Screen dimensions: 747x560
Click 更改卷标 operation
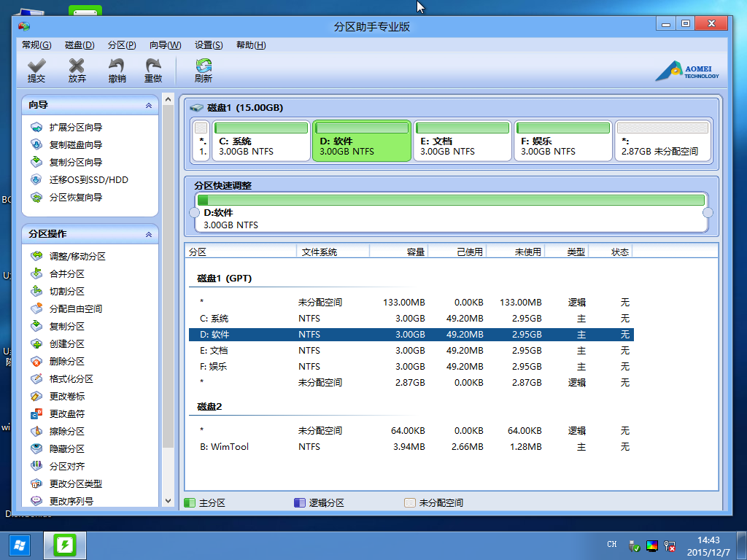[x=58, y=396]
